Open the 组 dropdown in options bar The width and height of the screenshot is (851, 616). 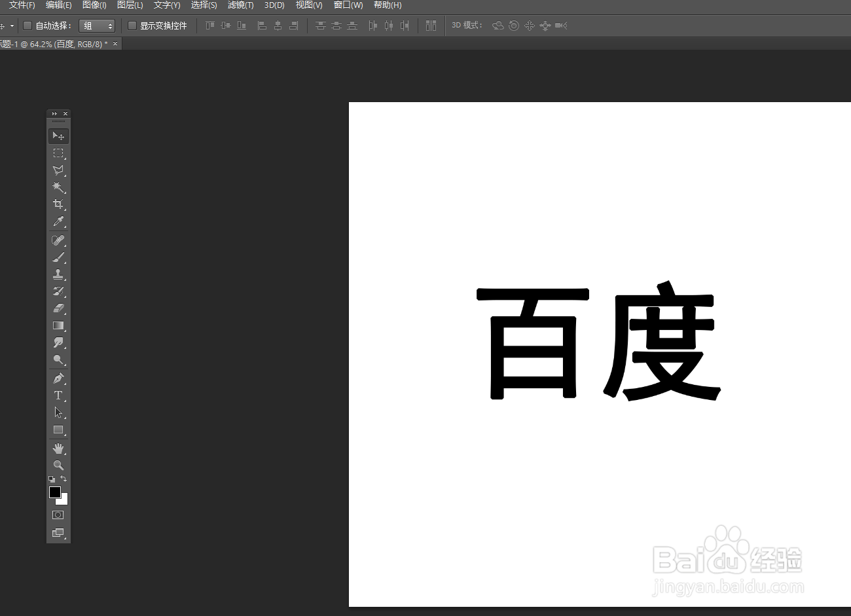tap(97, 25)
